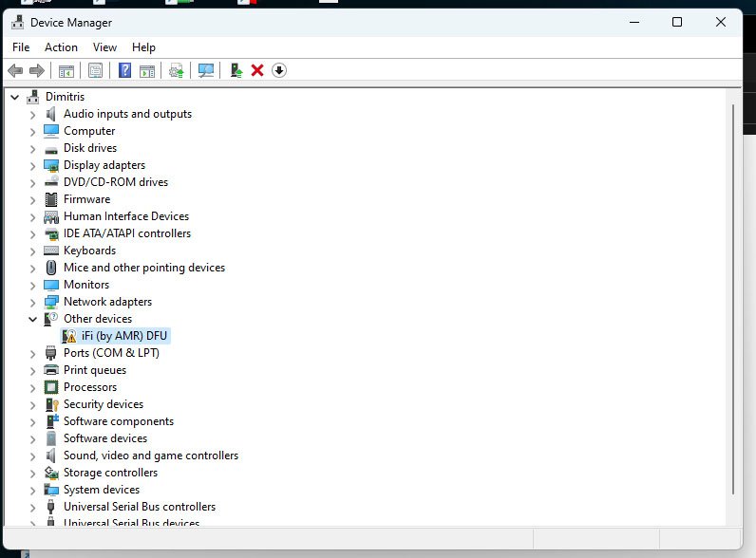Click the Print queues printer icon

tap(51, 370)
